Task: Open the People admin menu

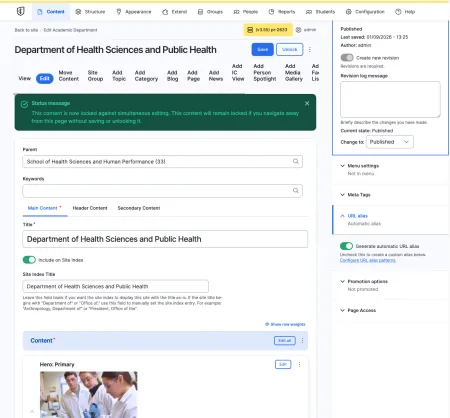Action: click(246, 12)
